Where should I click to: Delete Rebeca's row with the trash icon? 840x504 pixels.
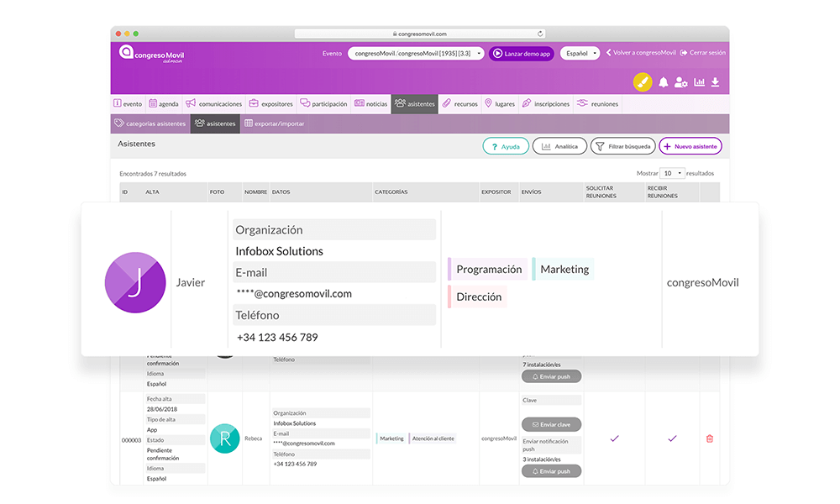coord(710,438)
